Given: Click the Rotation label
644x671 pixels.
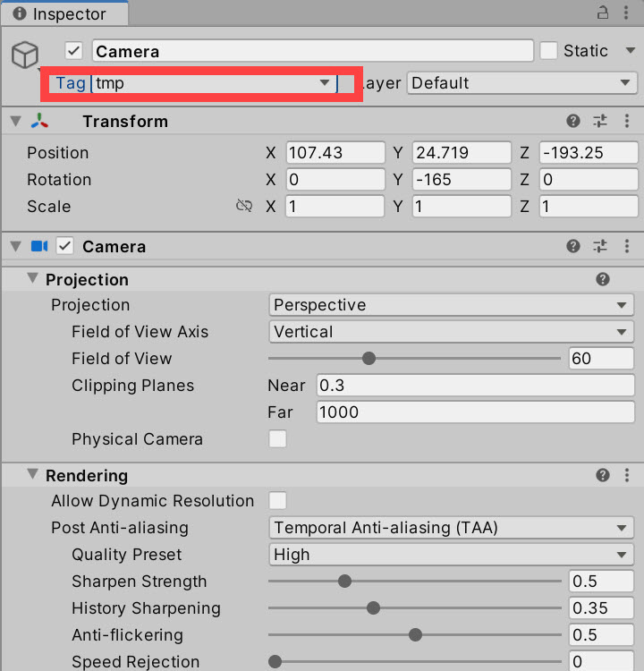Looking at the screenshot, I should click(x=59, y=180).
